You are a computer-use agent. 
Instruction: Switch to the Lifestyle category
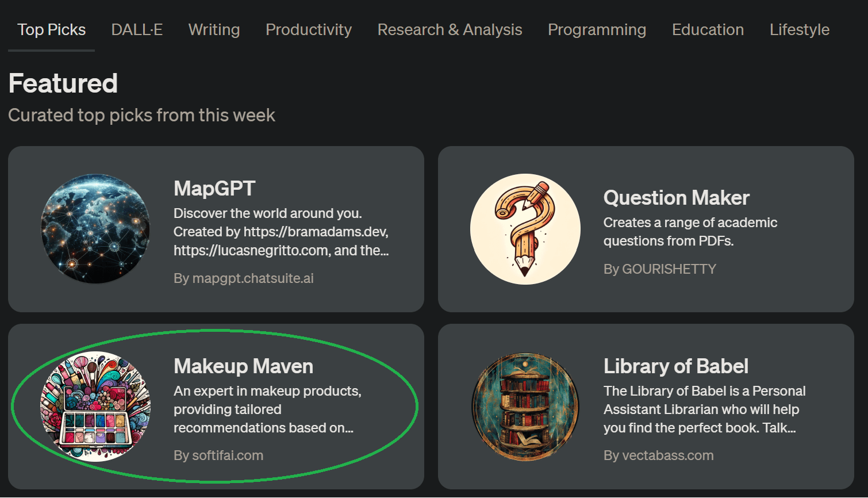(x=800, y=29)
